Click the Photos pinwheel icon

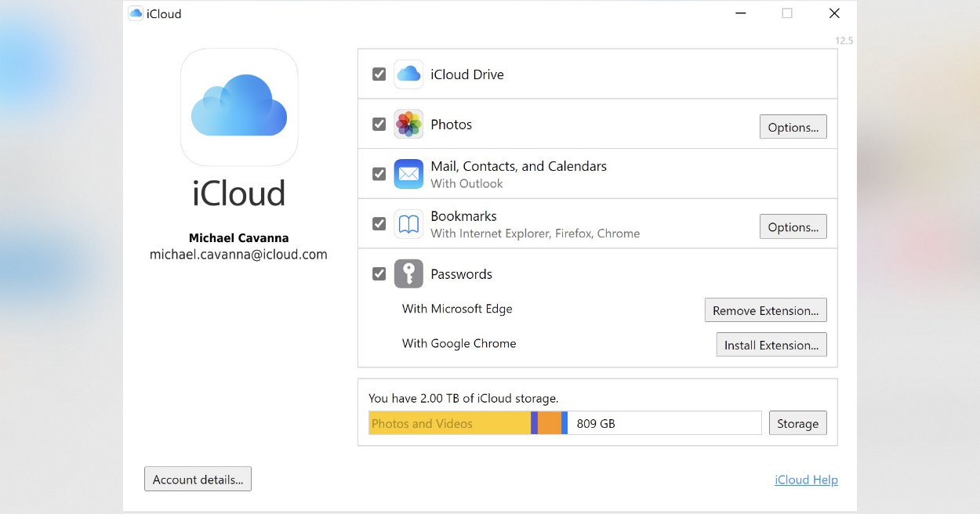408,125
